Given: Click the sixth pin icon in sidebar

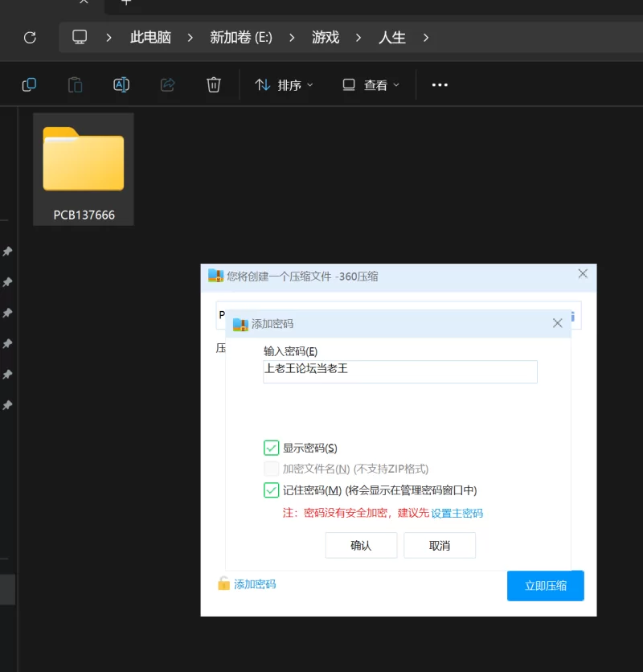Looking at the screenshot, I should [7, 405].
